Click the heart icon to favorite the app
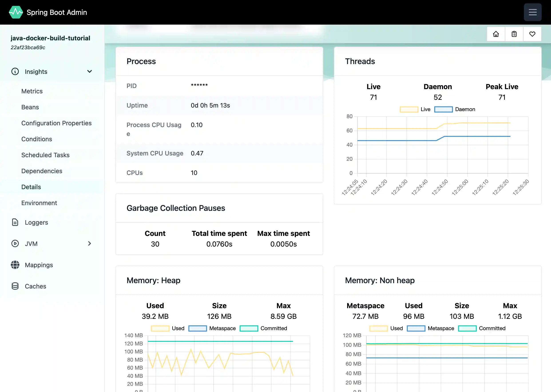Viewport: 551px width, 392px height. [x=532, y=34]
